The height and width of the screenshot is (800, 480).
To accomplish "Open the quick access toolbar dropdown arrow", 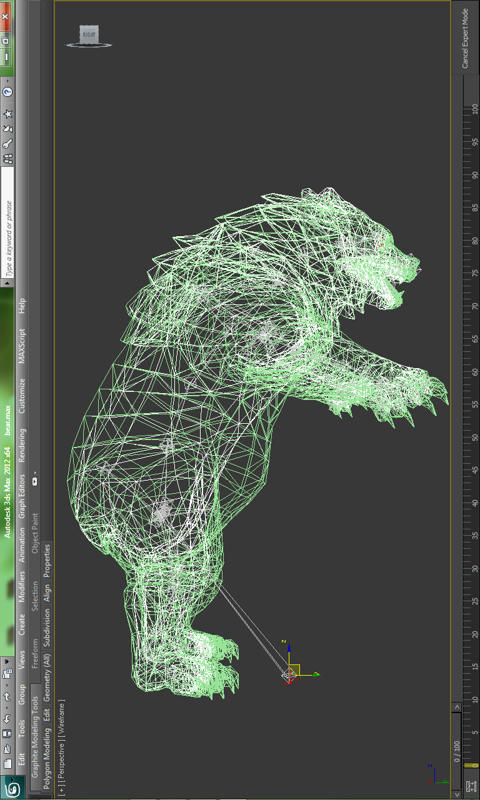I will click(7, 662).
